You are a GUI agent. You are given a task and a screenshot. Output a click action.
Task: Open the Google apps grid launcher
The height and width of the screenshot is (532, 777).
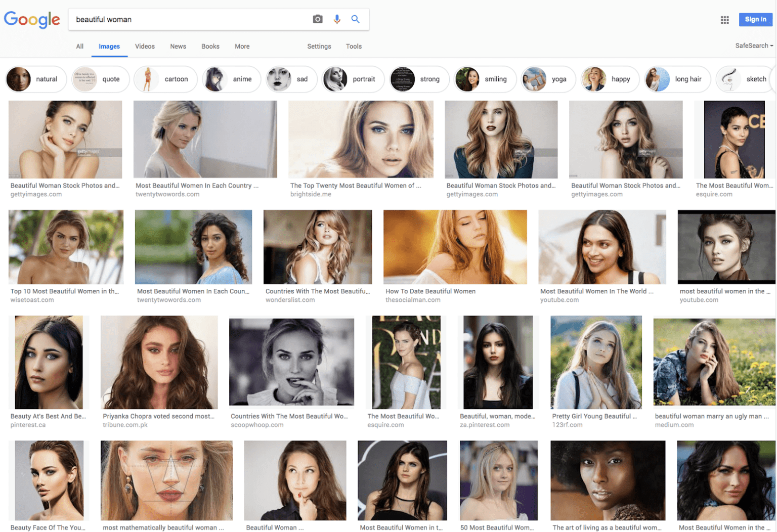724,20
